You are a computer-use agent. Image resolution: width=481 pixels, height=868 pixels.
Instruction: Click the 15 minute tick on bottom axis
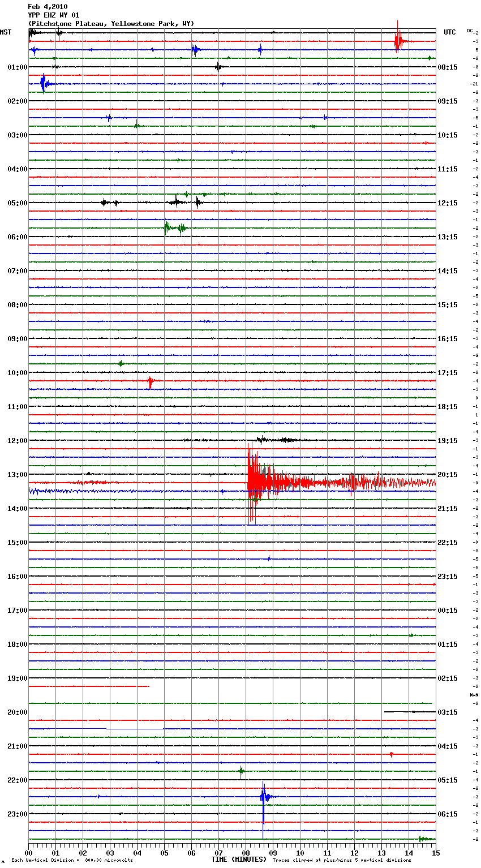click(x=435, y=853)
